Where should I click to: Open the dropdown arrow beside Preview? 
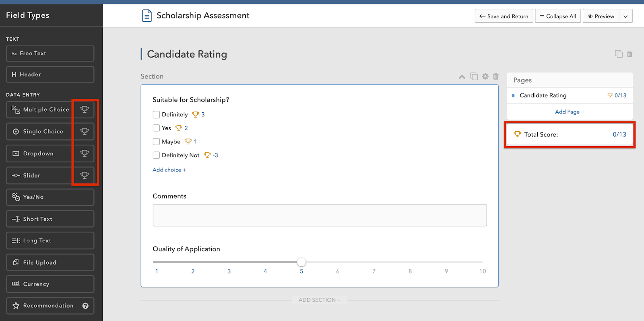pos(625,17)
